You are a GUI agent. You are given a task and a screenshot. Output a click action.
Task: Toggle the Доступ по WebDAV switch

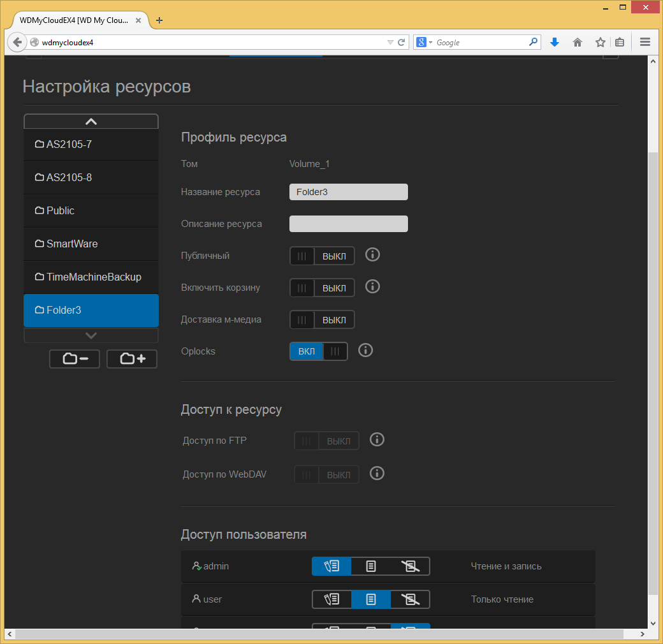click(326, 474)
